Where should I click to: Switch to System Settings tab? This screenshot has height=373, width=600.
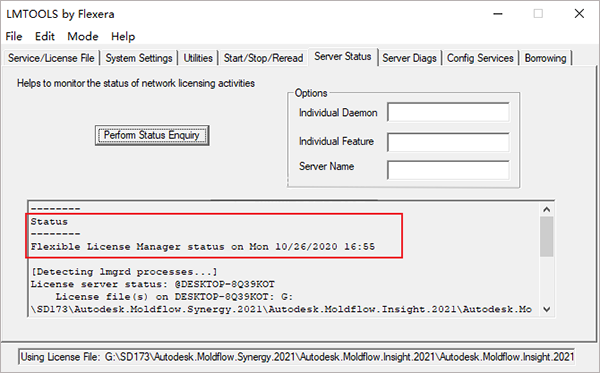139,58
